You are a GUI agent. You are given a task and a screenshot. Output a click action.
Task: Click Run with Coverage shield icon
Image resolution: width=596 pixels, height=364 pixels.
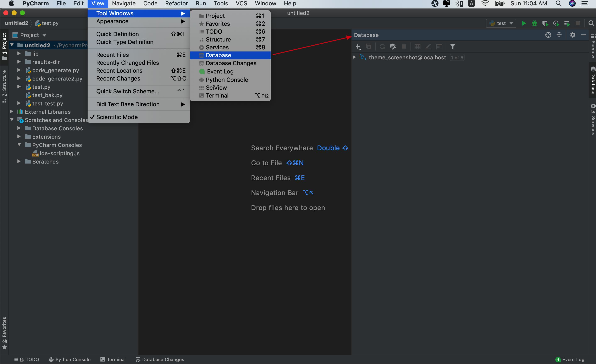[545, 23]
